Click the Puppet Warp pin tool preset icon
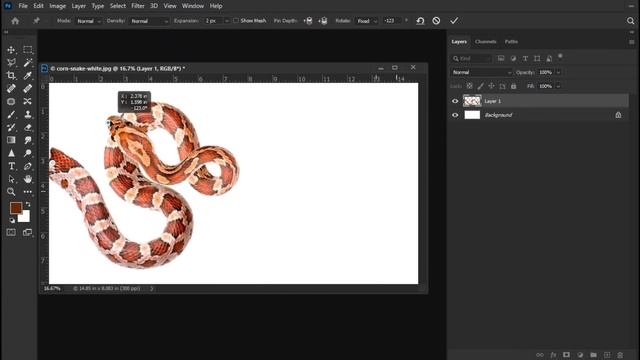The height and width of the screenshot is (360, 640). tap(36, 21)
